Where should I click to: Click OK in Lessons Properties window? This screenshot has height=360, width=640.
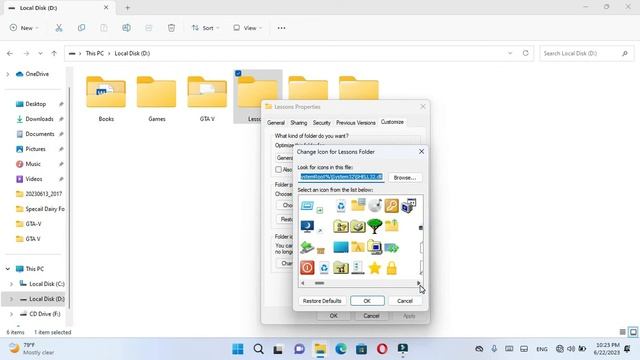(333, 316)
